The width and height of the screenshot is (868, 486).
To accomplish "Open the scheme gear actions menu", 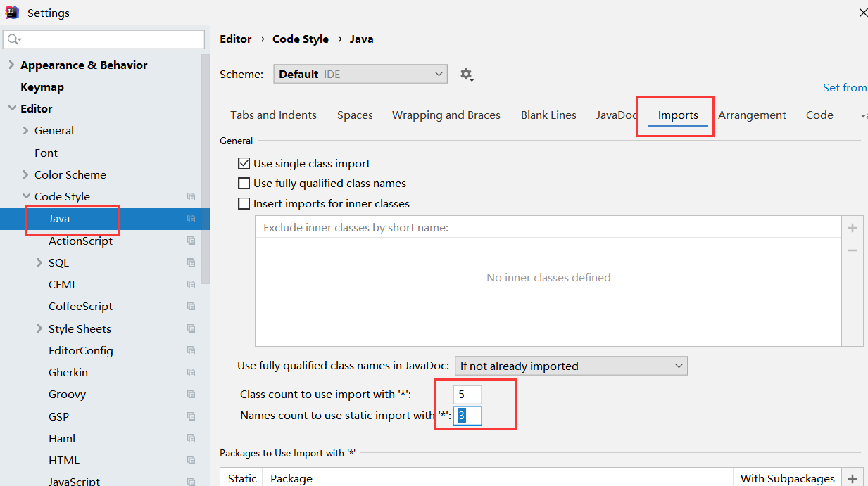I will tap(466, 75).
